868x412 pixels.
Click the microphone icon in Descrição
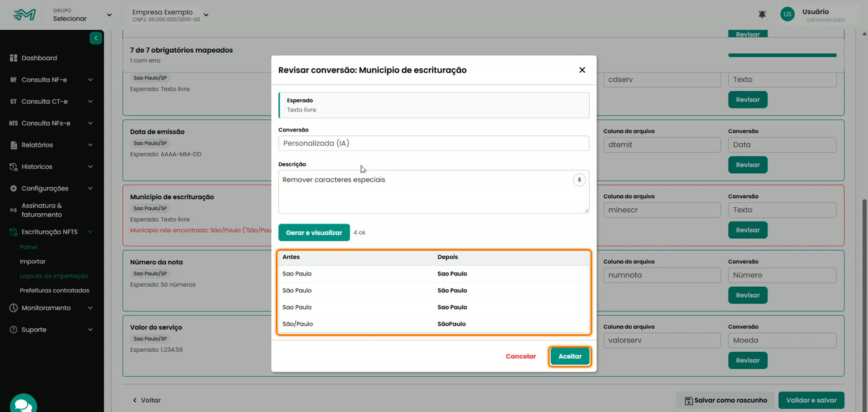579,180
